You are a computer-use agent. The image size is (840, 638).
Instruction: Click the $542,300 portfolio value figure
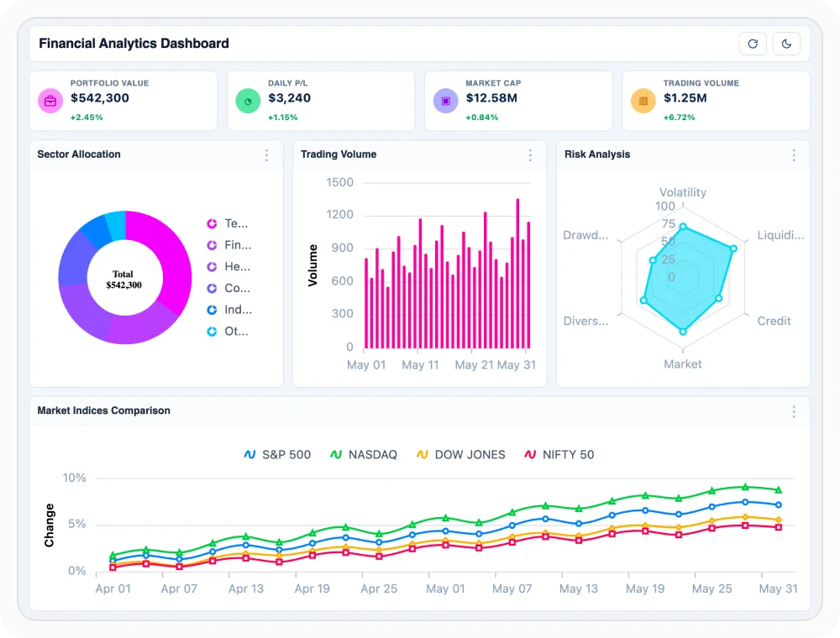click(x=100, y=98)
